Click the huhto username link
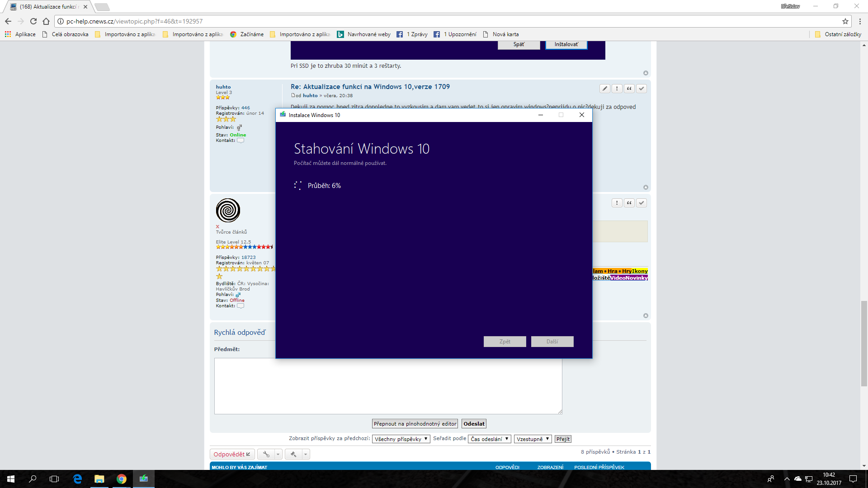 tap(223, 87)
